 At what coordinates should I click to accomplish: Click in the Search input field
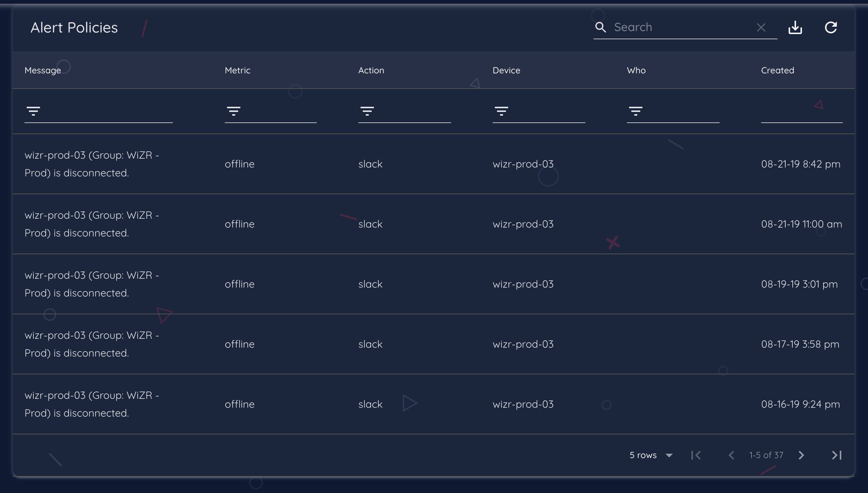coord(683,27)
